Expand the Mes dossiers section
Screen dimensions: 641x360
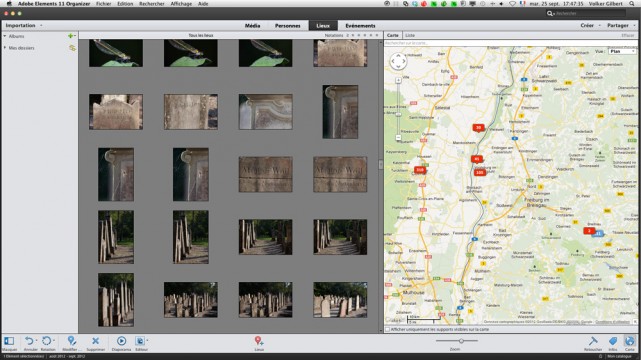coord(5,48)
